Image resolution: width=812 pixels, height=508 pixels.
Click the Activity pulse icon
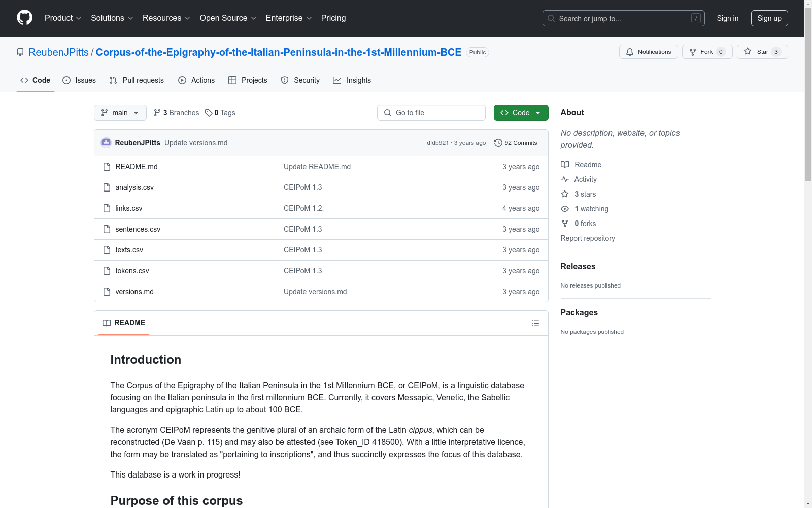[565, 179]
